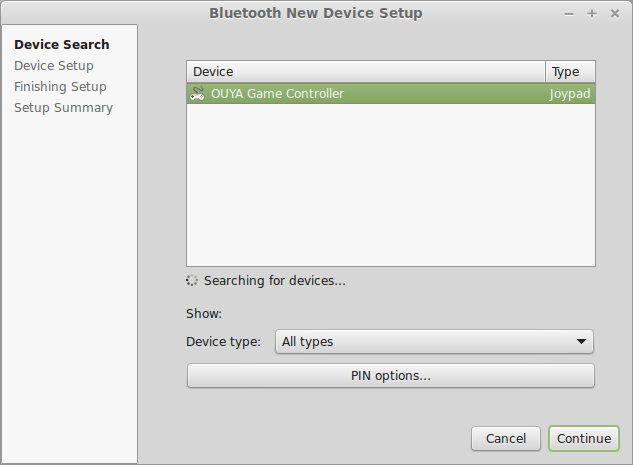This screenshot has height=465, width=633.
Task: Click the gamepad icon beside OUYA Game Controller
Action: 197,94
